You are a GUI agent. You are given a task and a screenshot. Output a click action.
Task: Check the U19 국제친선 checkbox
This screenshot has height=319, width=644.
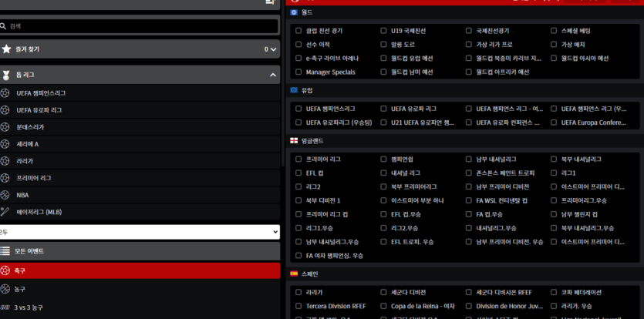[383, 30]
